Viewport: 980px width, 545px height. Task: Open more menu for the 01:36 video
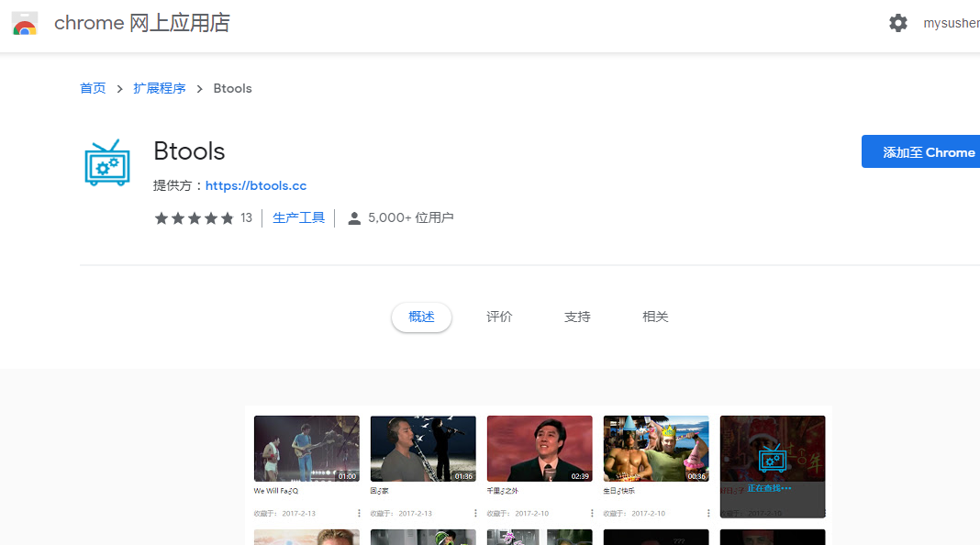click(x=475, y=513)
